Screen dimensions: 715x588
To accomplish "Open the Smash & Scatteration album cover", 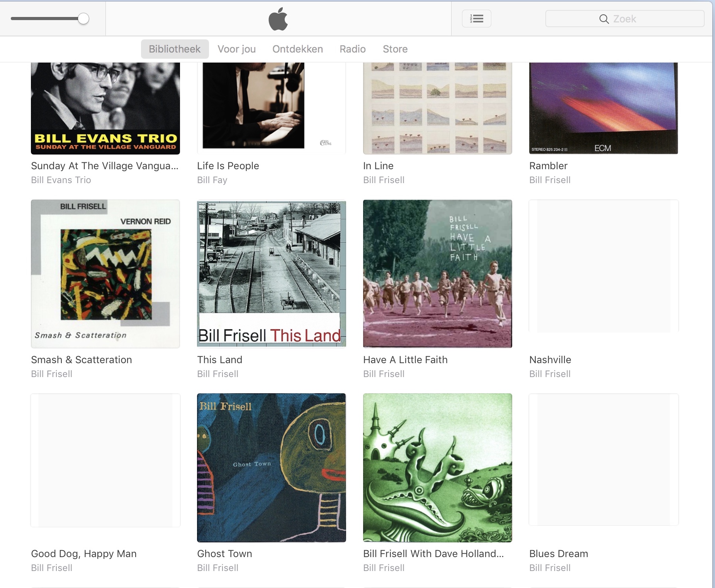I will pos(105,274).
